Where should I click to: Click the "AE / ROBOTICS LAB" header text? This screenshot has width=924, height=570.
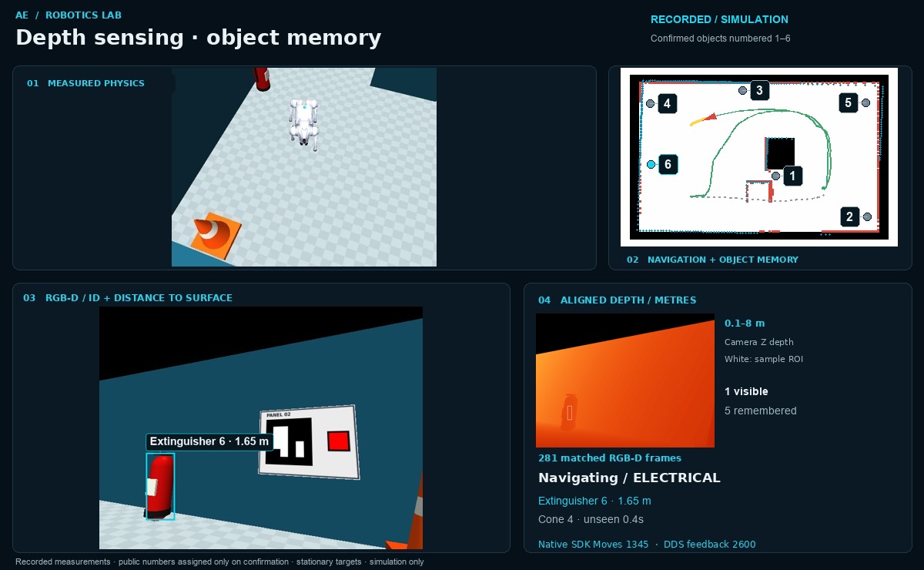click(69, 15)
